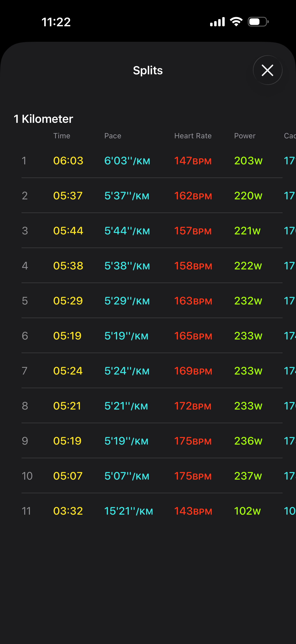Select split 7 pace 5'24''/KM

pos(127,371)
